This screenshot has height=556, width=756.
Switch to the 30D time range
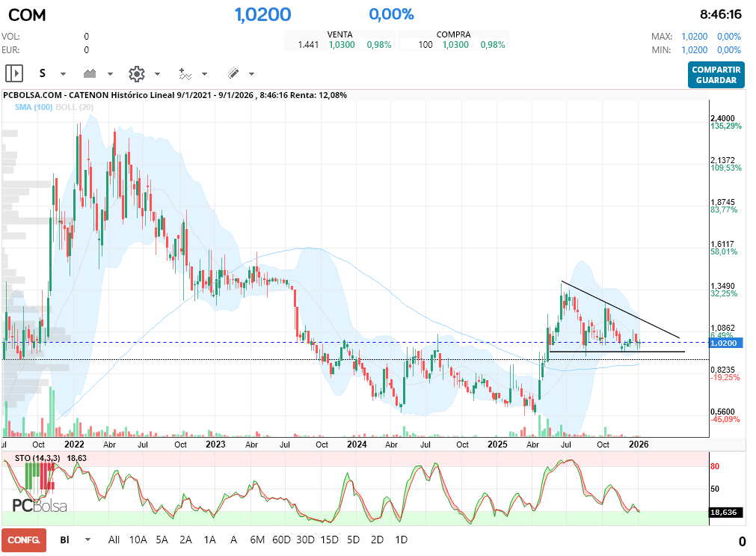point(305,540)
